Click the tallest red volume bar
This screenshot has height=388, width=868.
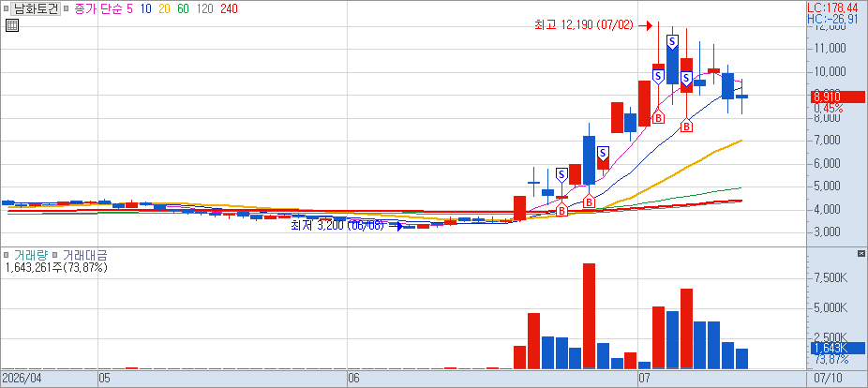click(x=589, y=316)
